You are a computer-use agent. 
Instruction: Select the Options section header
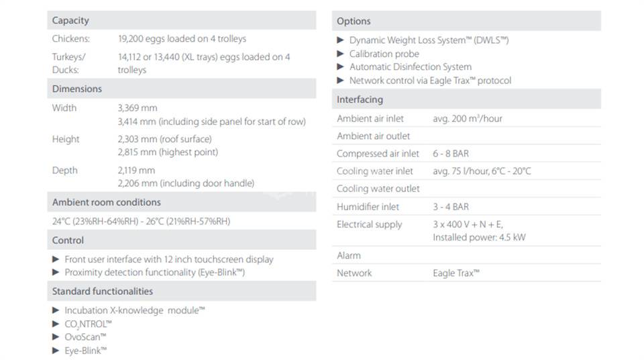(466, 21)
